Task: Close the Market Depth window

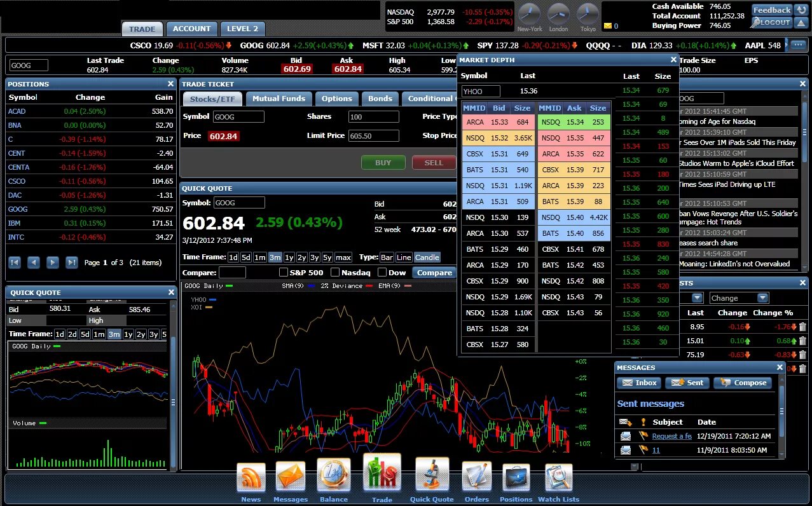Action: pyautogui.click(x=673, y=60)
